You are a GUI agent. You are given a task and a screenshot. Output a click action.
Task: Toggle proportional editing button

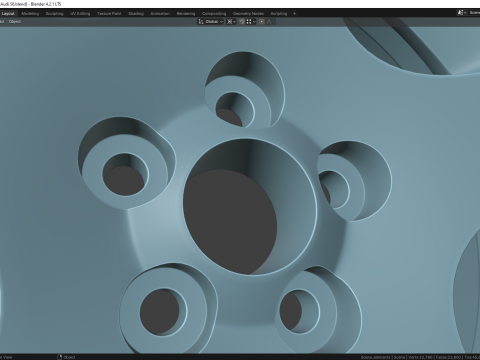(262, 22)
